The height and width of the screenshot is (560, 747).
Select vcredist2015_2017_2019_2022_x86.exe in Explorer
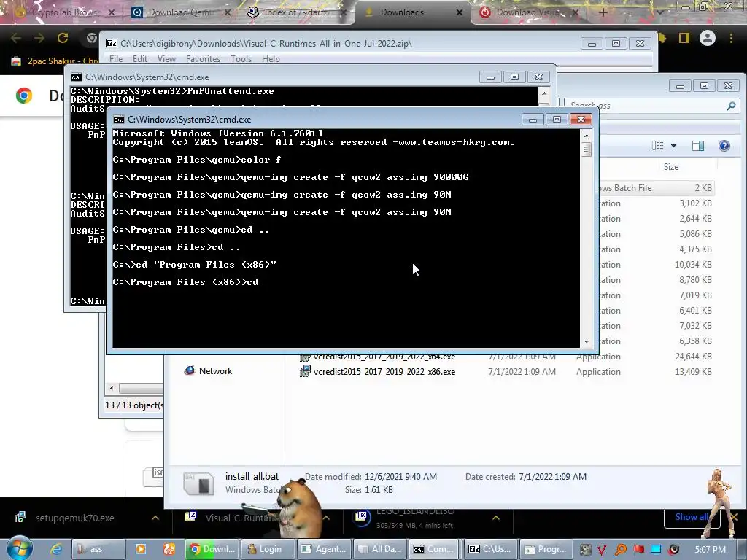click(384, 371)
